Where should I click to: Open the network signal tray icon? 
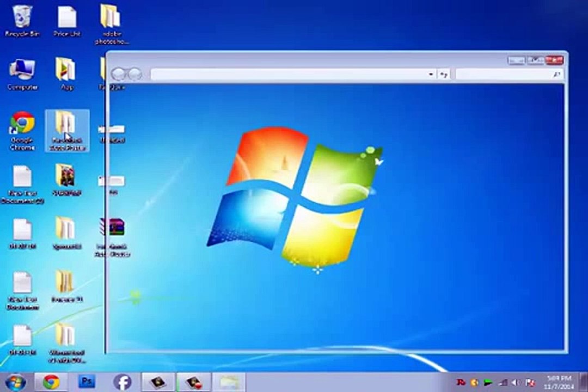click(503, 383)
